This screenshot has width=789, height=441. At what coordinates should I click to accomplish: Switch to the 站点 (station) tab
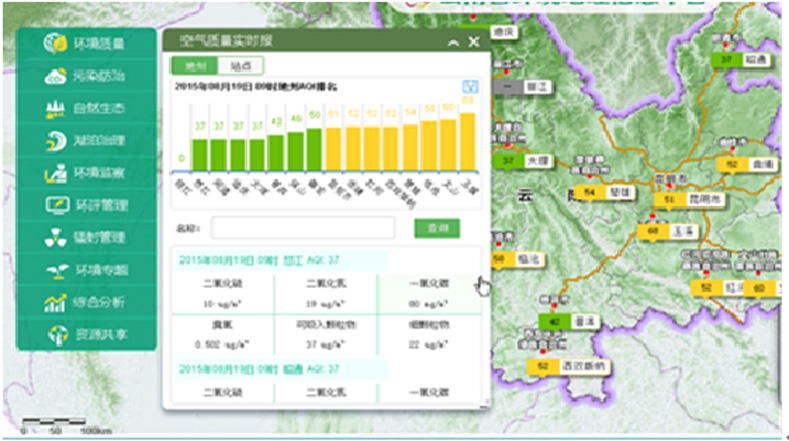(x=240, y=66)
